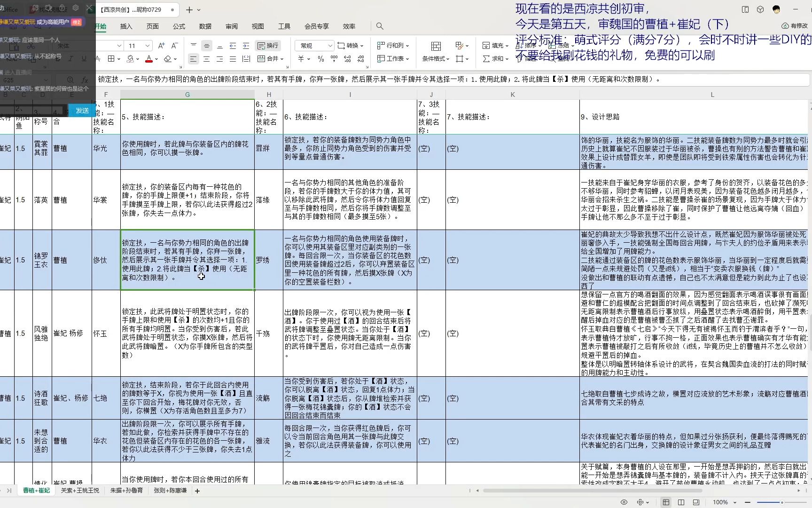
Task: Switch to page layout view icon
Action: 681,502
